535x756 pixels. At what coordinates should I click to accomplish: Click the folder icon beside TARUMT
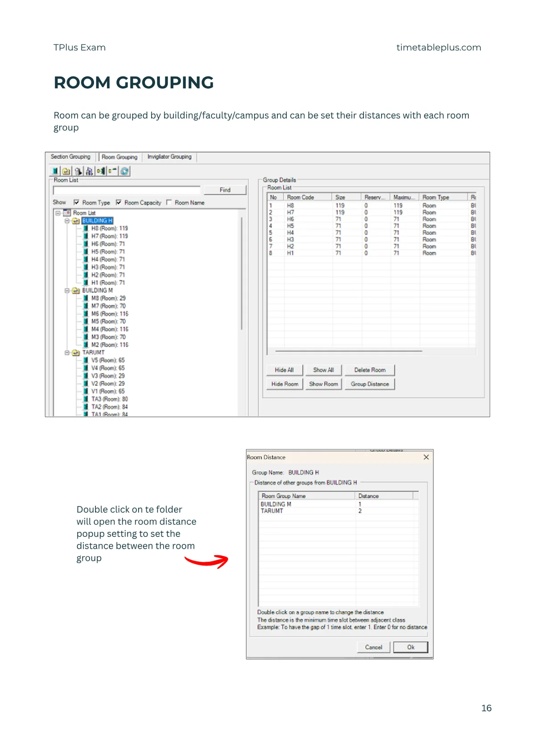pyautogui.click(x=76, y=352)
